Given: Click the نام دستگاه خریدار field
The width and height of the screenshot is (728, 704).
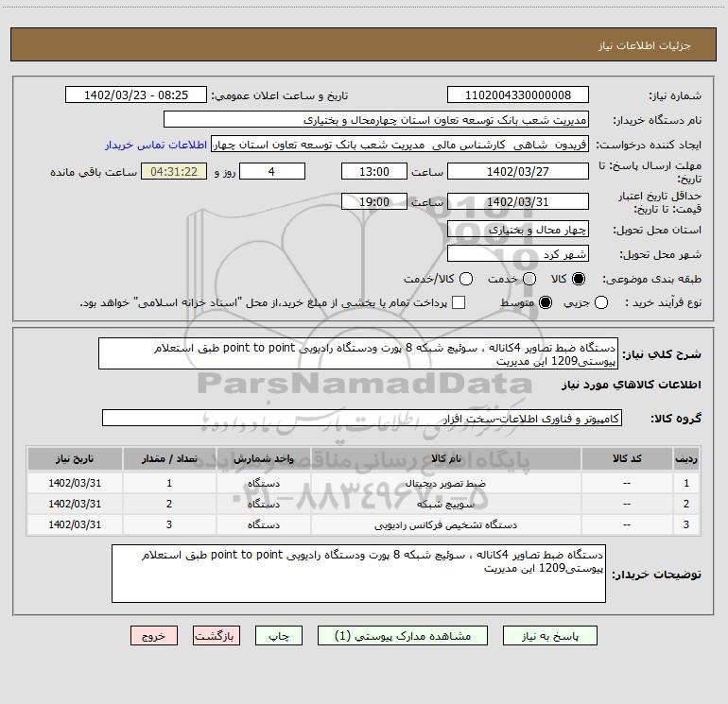Looking at the screenshot, I should pyautogui.click(x=376, y=120).
